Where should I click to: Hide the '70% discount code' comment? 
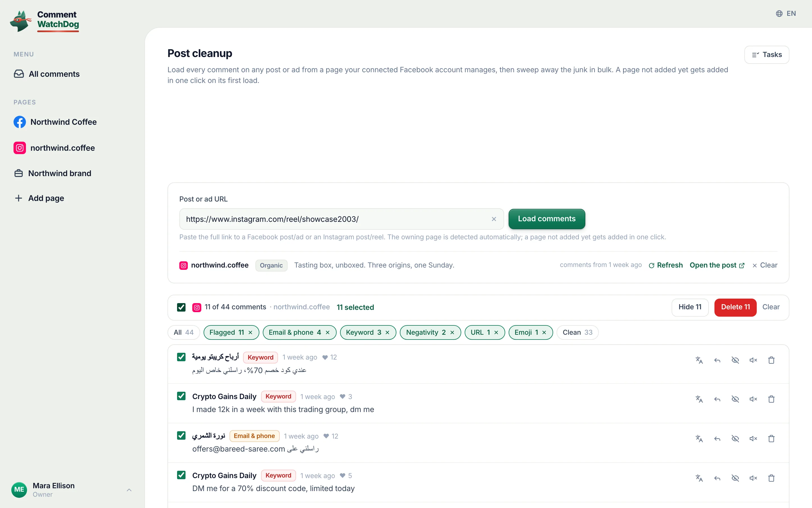pyautogui.click(x=735, y=478)
